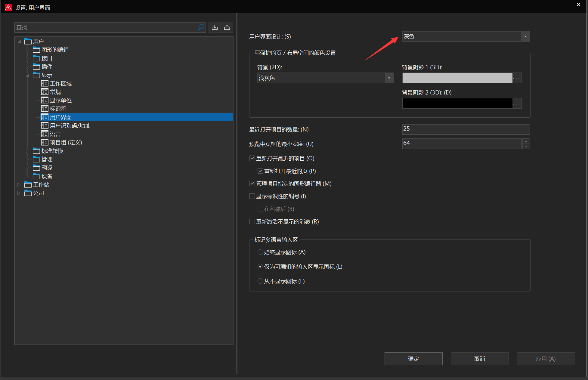Select the 工作区域 settings page icon
588x380 pixels.
pos(45,83)
